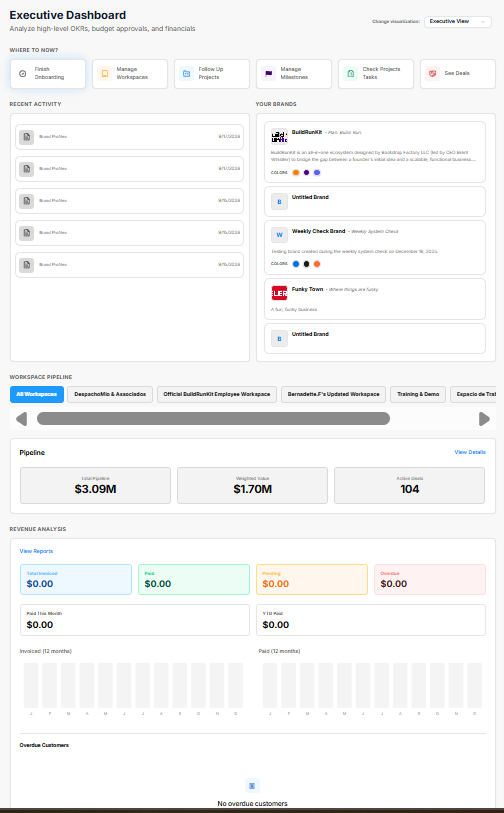Click the Paid (12 months) chart label
This screenshot has width=504, height=813.
(279, 651)
